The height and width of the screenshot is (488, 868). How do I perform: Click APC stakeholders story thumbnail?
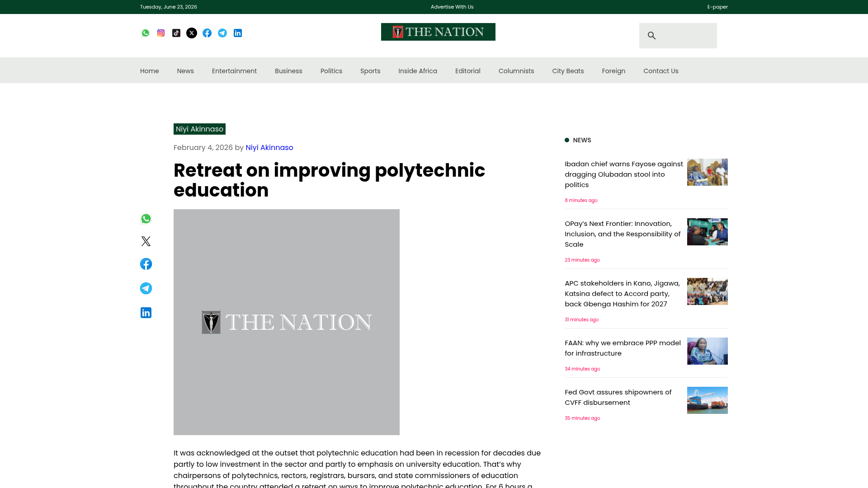[708, 291]
